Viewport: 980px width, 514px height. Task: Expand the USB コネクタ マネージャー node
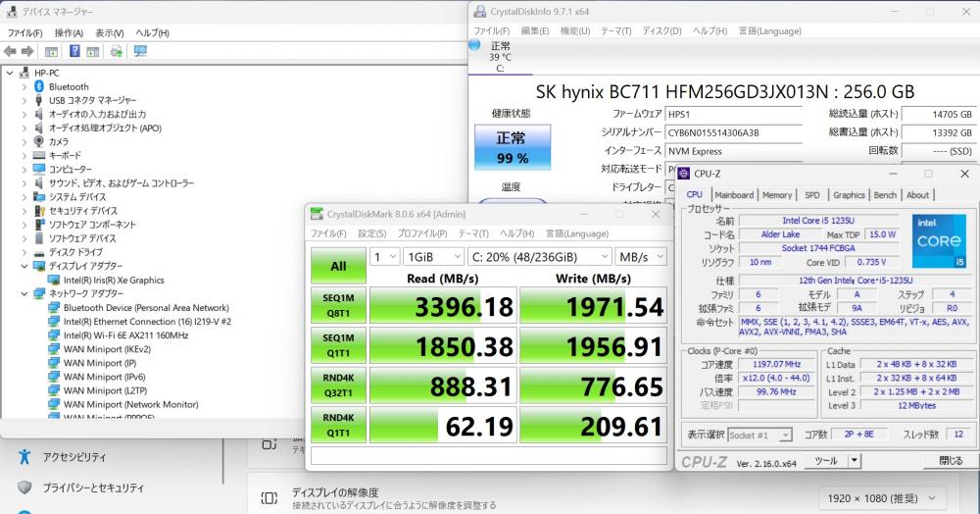[x=24, y=100]
